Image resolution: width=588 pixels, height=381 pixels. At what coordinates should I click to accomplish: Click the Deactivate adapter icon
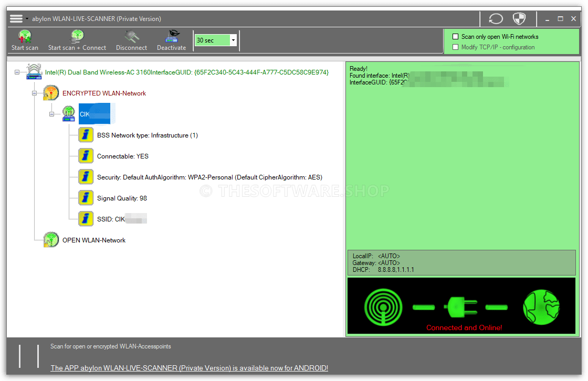click(x=172, y=37)
